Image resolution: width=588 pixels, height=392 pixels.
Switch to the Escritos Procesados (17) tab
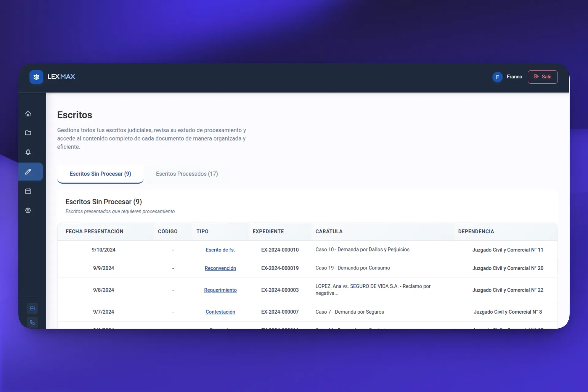tap(187, 174)
